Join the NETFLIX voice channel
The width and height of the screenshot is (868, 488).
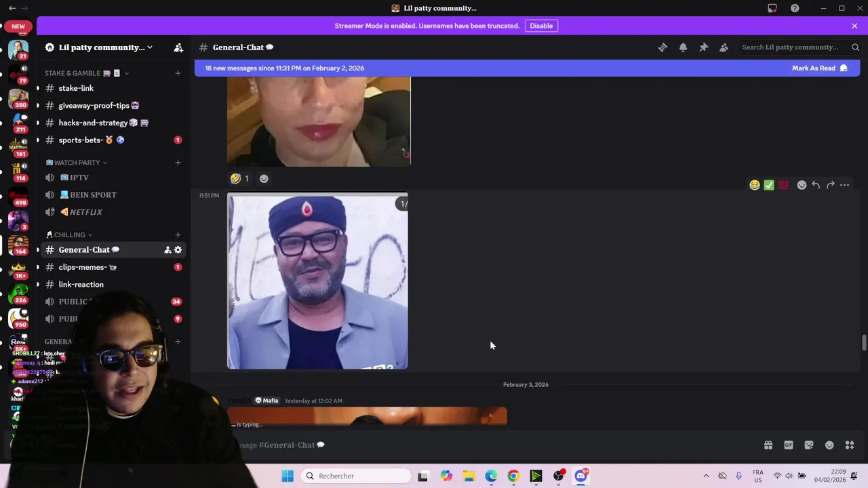113,212
